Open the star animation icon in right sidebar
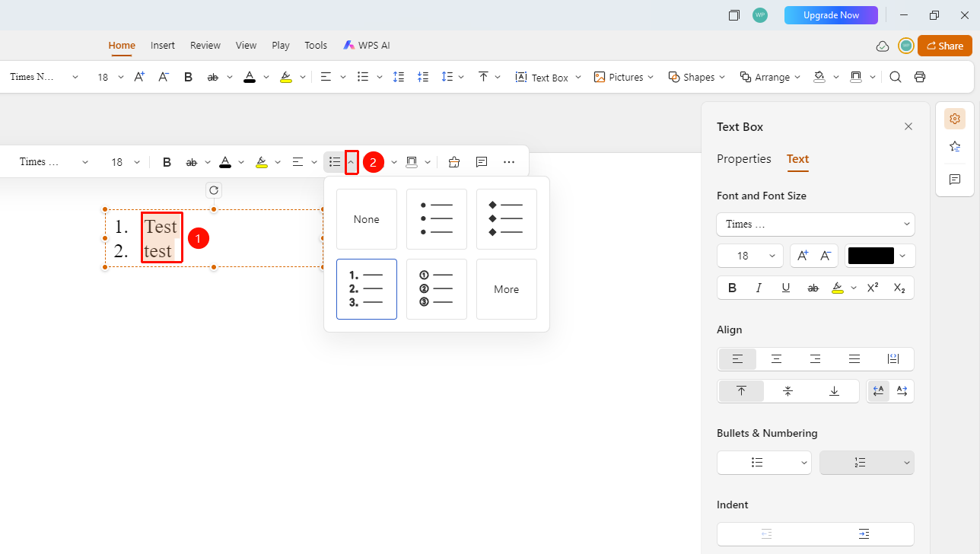980x554 pixels. pos(955,147)
